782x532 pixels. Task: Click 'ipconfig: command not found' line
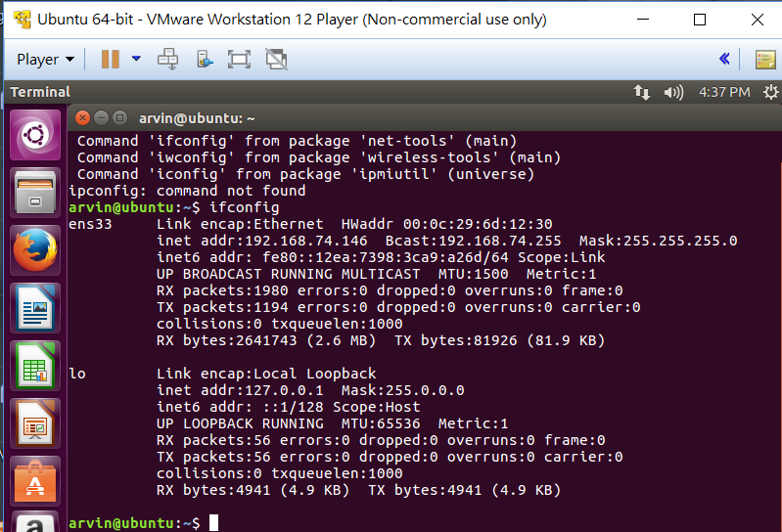tap(187, 191)
